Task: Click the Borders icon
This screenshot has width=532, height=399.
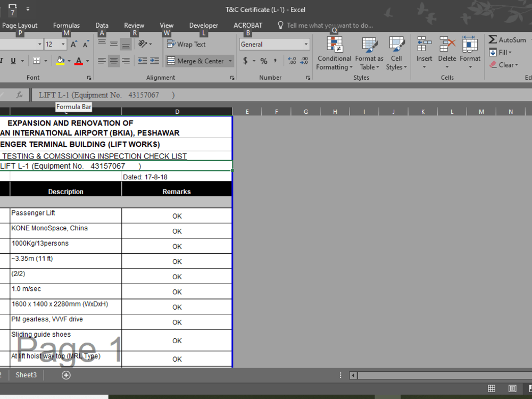Action: coord(36,61)
